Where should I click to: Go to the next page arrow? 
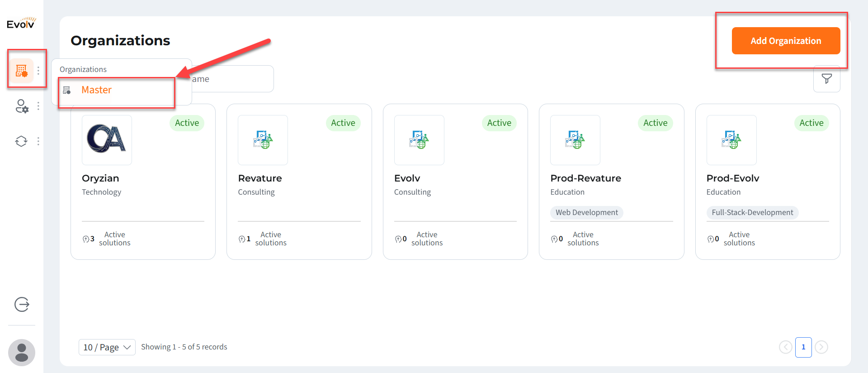[x=821, y=347]
